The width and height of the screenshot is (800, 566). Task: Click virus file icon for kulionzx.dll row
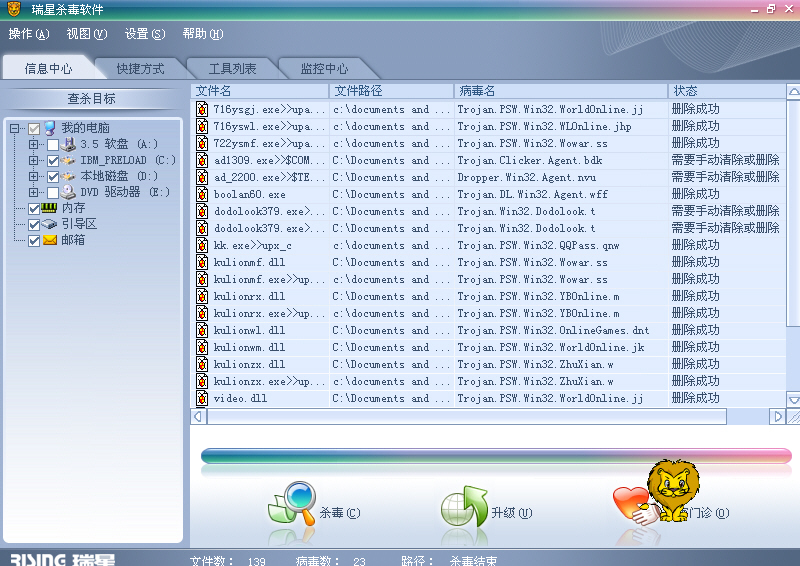point(202,364)
